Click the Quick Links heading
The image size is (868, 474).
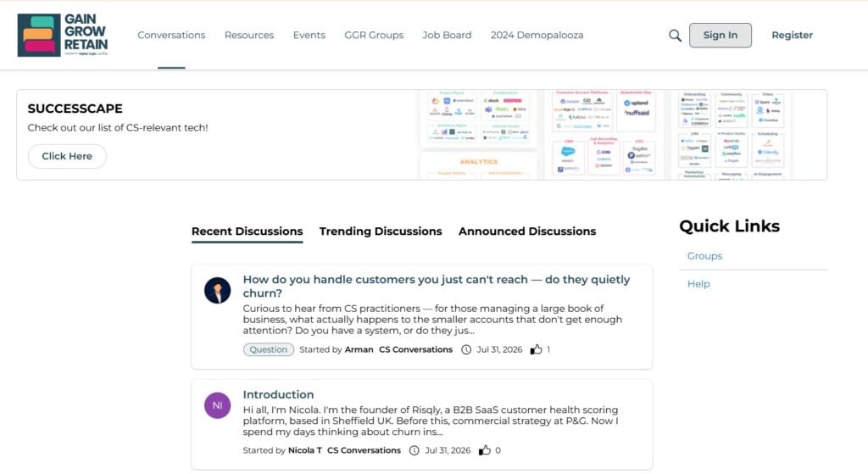tap(729, 226)
